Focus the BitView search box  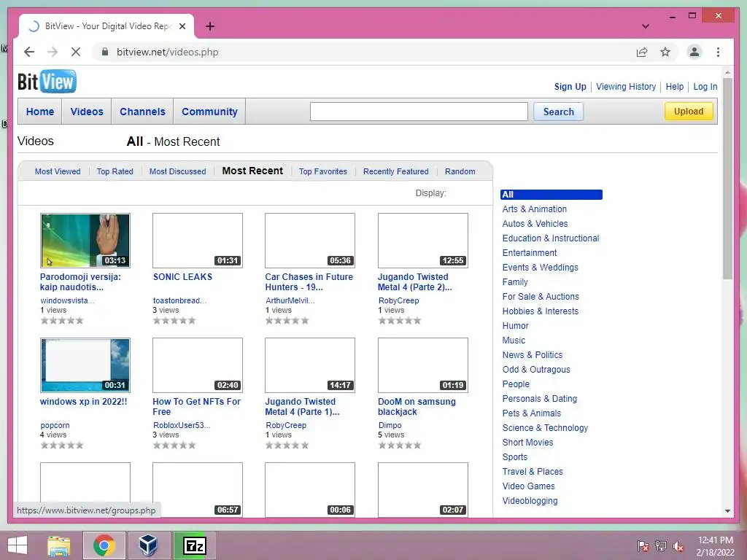[419, 112]
